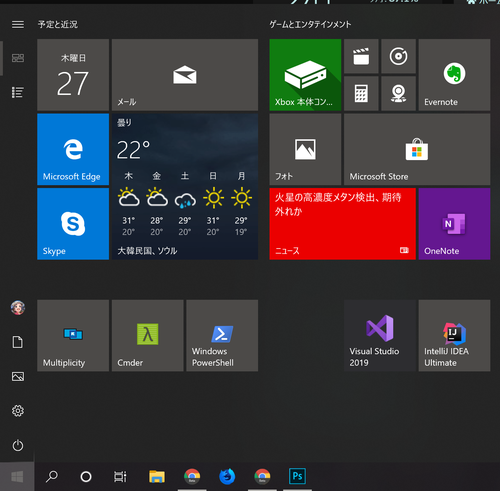The height and width of the screenshot is (491, 500).
Task: Open Cortana circle on taskbar
Action: [86, 477]
